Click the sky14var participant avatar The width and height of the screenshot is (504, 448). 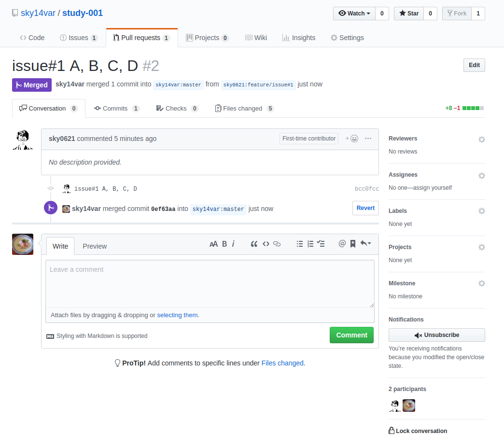click(409, 406)
